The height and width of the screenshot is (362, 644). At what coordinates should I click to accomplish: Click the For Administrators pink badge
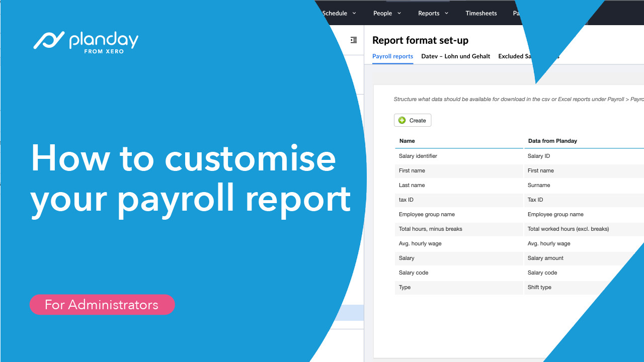(102, 305)
